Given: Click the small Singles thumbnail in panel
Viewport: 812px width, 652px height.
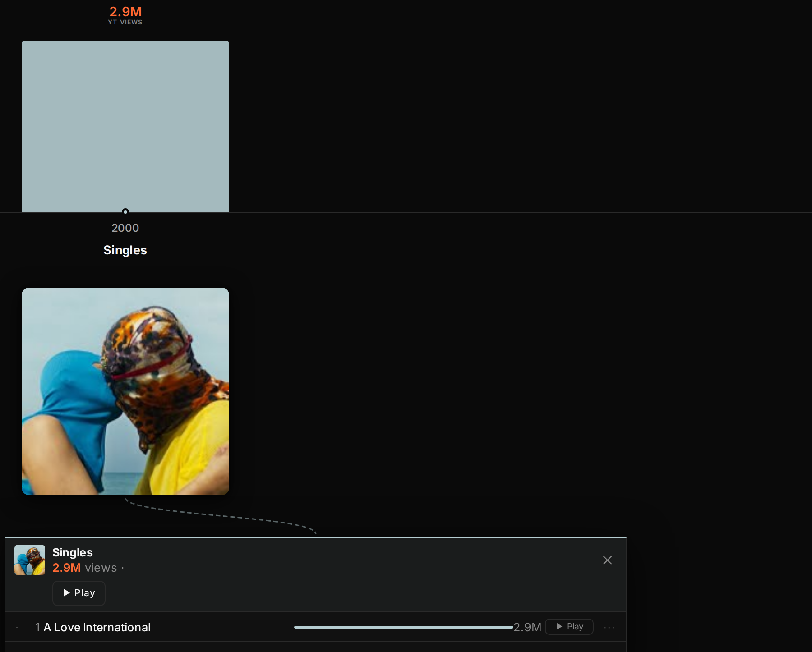Looking at the screenshot, I should click(x=30, y=560).
